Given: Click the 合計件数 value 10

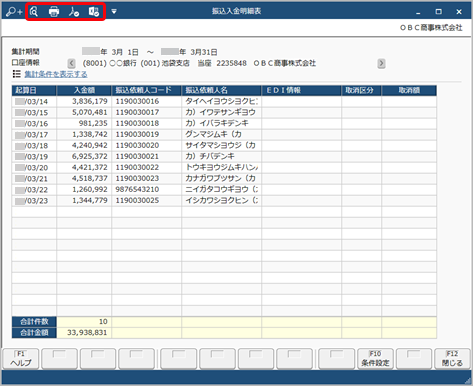Looking at the screenshot, I should coord(84,322).
